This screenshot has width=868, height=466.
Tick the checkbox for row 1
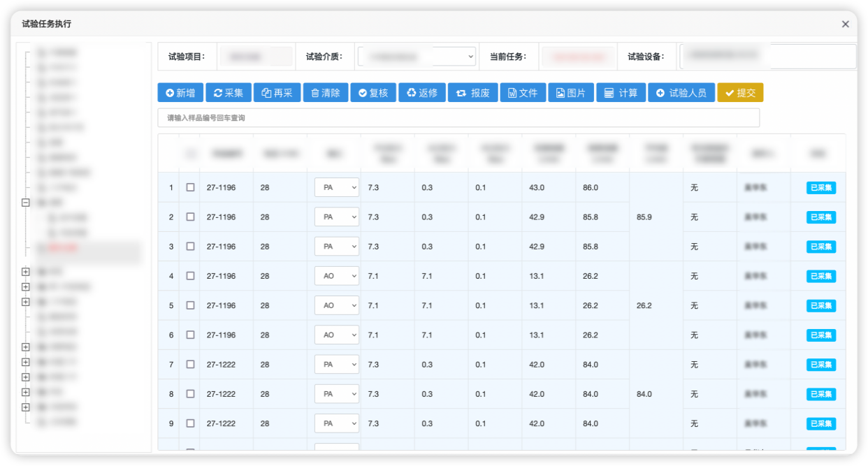tap(190, 188)
